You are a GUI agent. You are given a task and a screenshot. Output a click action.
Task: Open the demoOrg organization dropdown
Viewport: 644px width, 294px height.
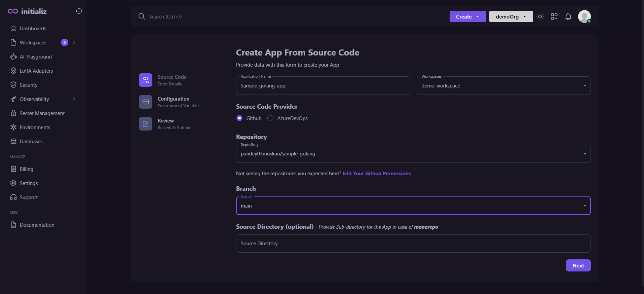pos(511,16)
